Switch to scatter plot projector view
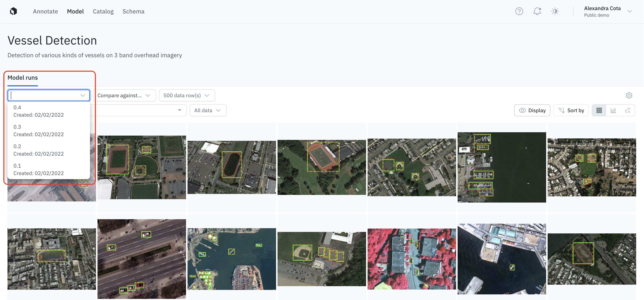 [628, 110]
